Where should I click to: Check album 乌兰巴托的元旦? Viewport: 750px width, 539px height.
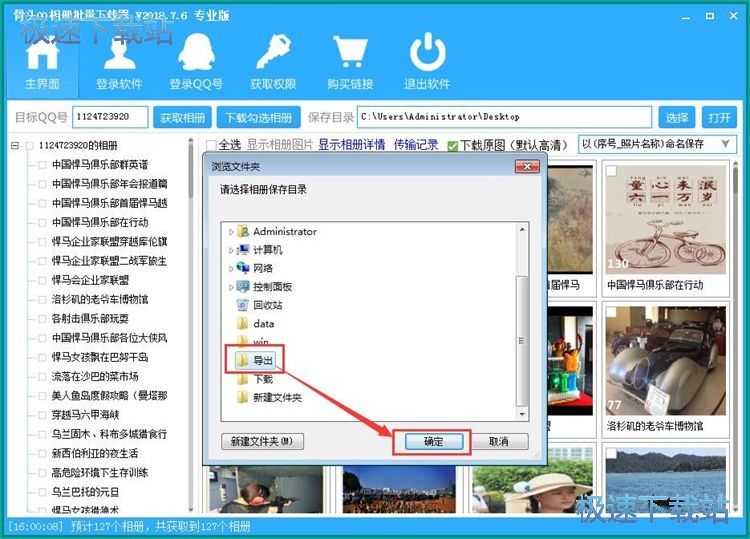(x=42, y=492)
